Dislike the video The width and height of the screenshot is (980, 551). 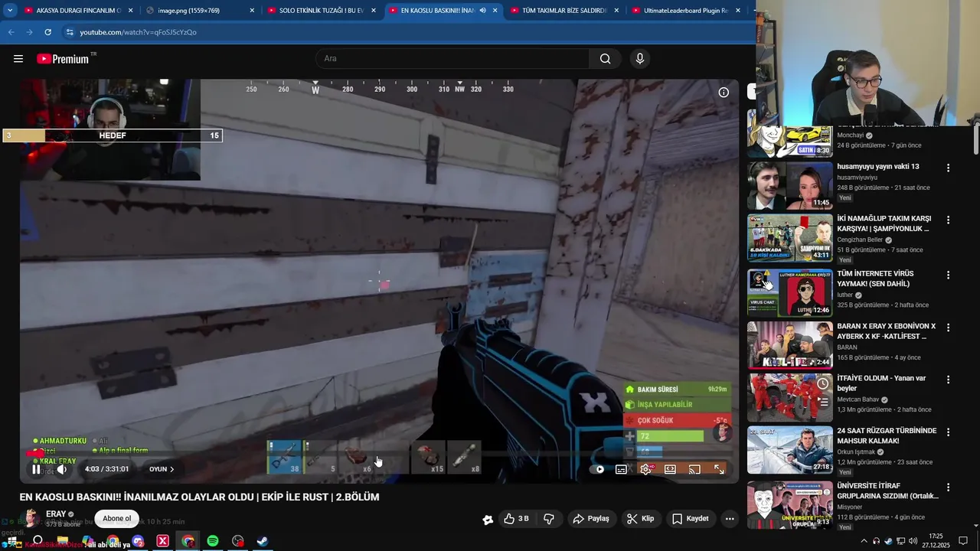click(548, 519)
